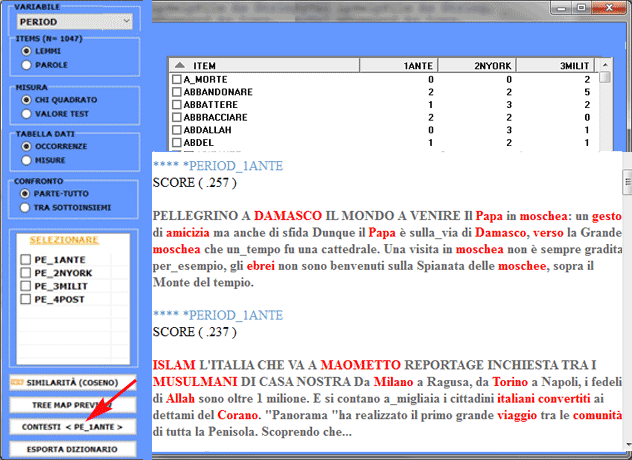Check the ABDEL row checkbox
Image resolution: width=632 pixels, height=460 pixels.
[x=177, y=143]
